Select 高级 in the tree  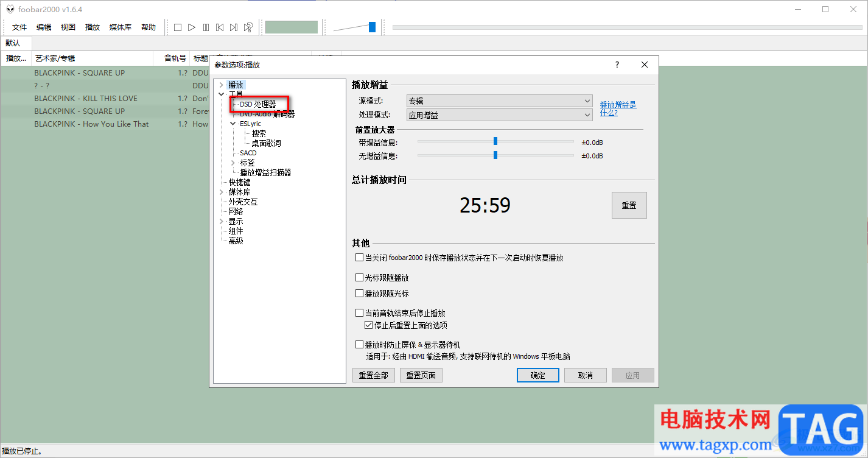[x=236, y=241]
